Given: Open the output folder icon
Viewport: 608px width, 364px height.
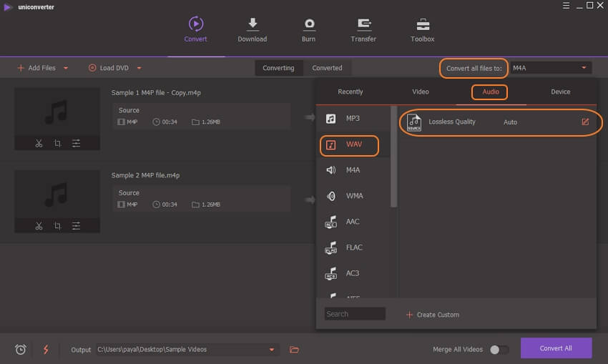Looking at the screenshot, I should click(294, 350).
